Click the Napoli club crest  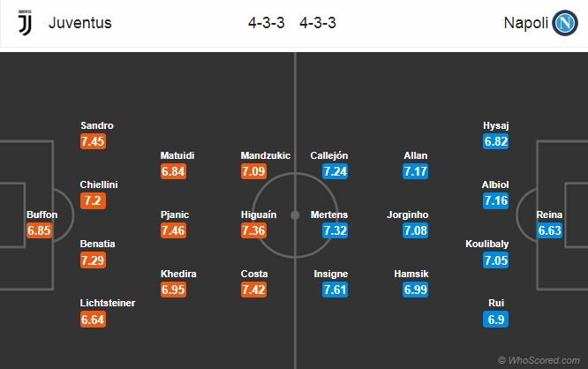coord(565,23)
